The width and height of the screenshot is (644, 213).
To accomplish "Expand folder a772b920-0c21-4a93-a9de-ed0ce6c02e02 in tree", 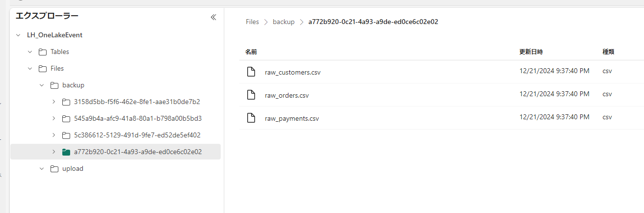I will (x=53, y=152).
